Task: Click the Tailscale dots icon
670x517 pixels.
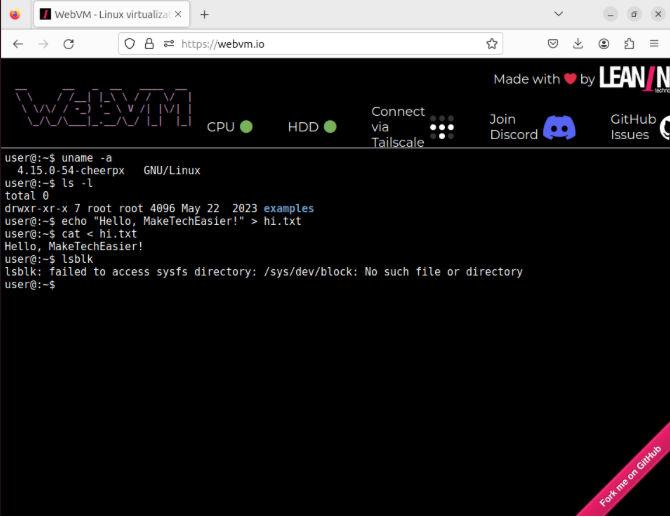Action: pyautogui.click(x=442, y=127)
